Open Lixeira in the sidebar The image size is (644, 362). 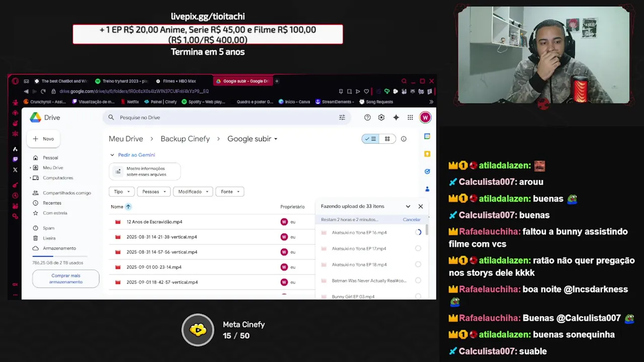pos(49,238)
